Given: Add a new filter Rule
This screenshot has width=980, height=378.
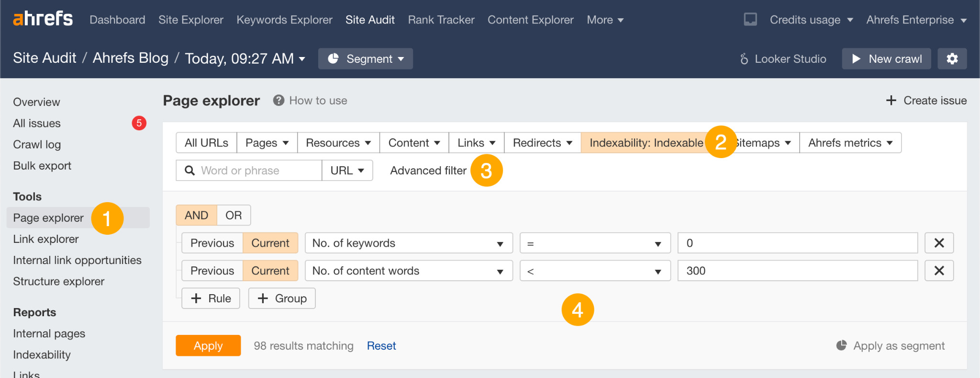Looking at the screenshot, I should (x=211, y=298).
